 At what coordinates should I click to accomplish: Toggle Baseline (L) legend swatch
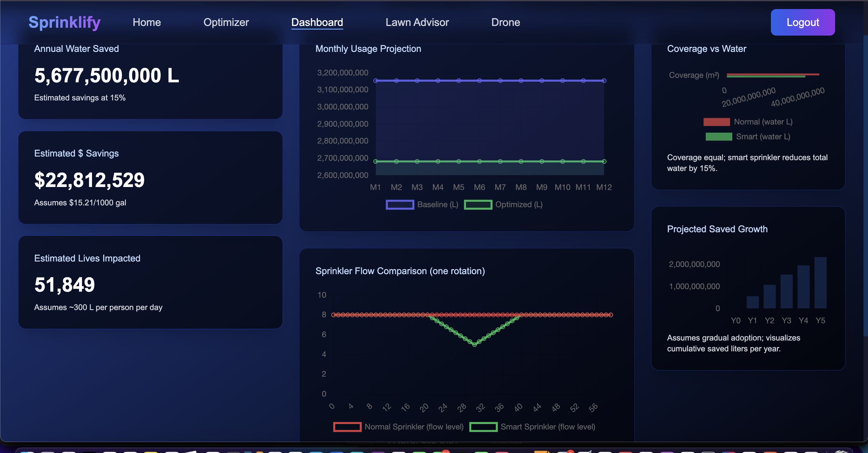[x=400, y=204]
